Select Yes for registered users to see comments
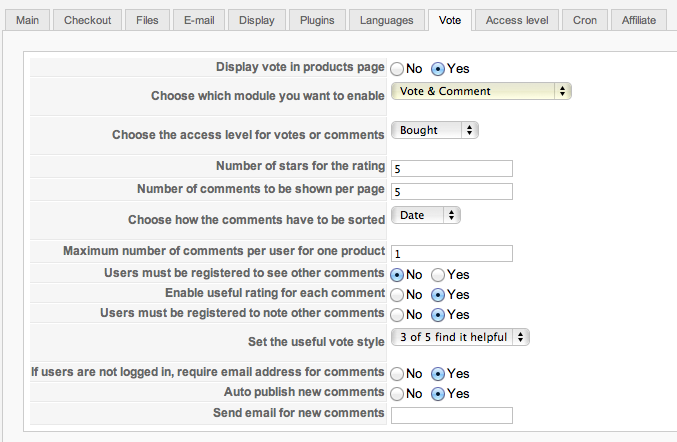 (x=438, y=274)
